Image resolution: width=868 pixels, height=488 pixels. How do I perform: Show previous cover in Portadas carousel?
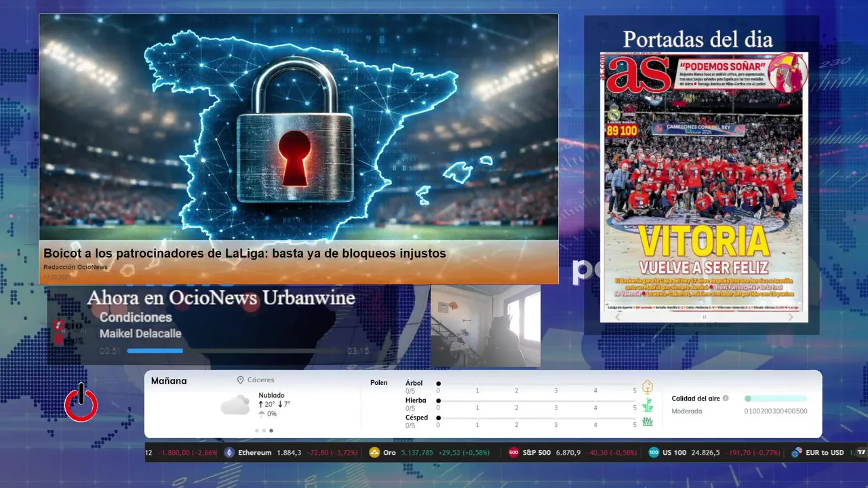pyautogui.click(x=617, y=317)
